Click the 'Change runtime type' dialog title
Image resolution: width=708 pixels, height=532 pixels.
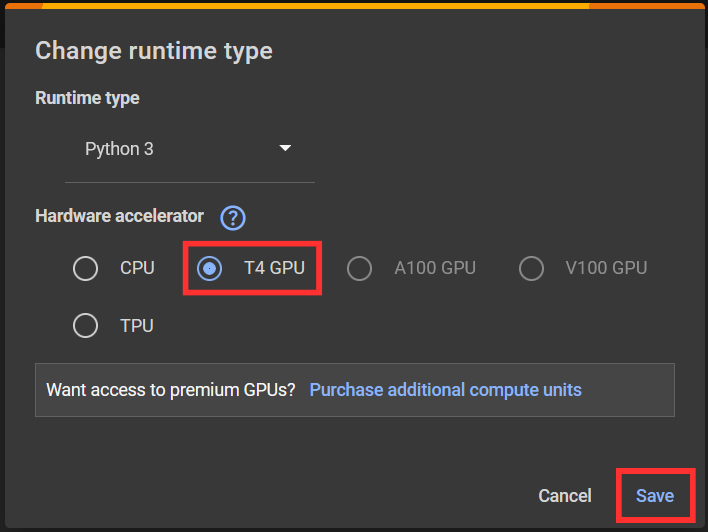tap(154, 51)
